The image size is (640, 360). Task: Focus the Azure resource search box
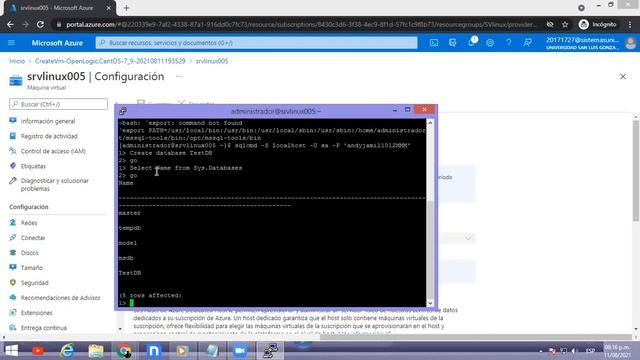[256, 43]
